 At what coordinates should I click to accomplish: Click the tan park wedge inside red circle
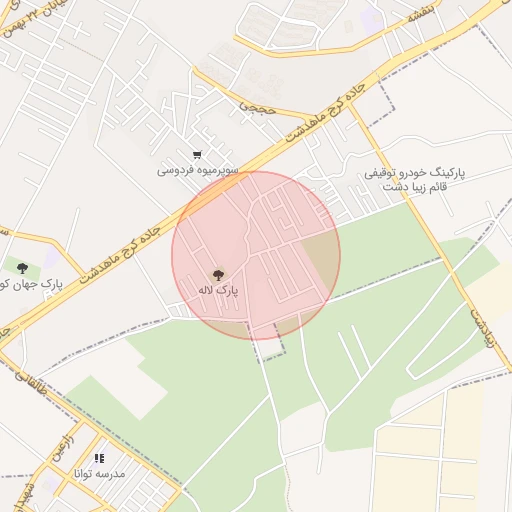click(323, 258)
